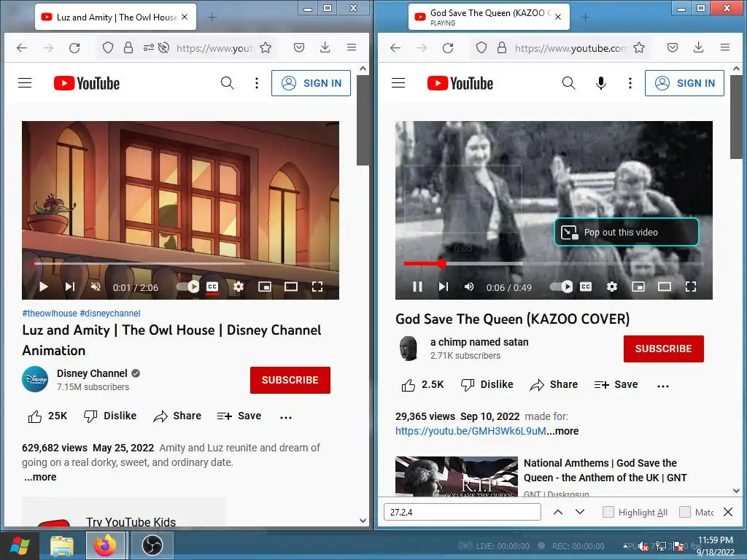This screenshot has width=747, height=560.
Task: Open settings gear in the right video player
Action: [x=612, y=287]
